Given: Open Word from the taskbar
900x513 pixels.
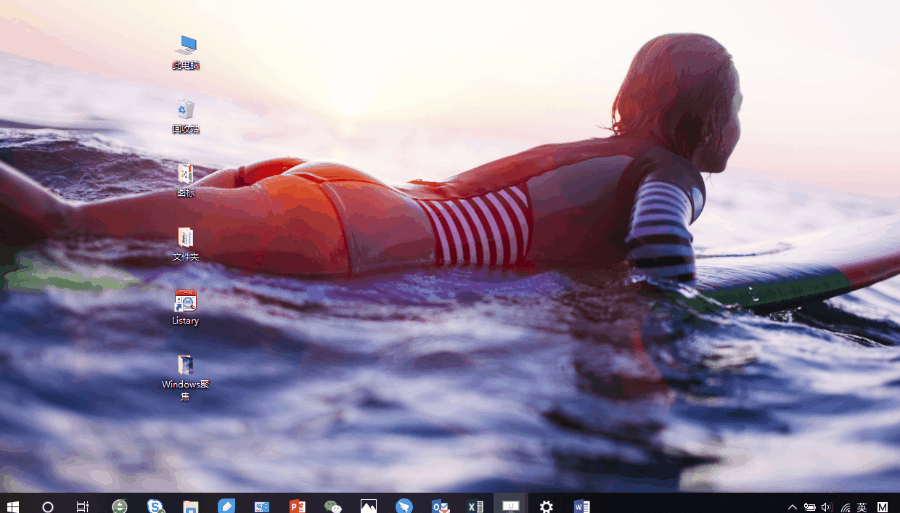Looking at the screenshot, I should click(x=582, y=506).
